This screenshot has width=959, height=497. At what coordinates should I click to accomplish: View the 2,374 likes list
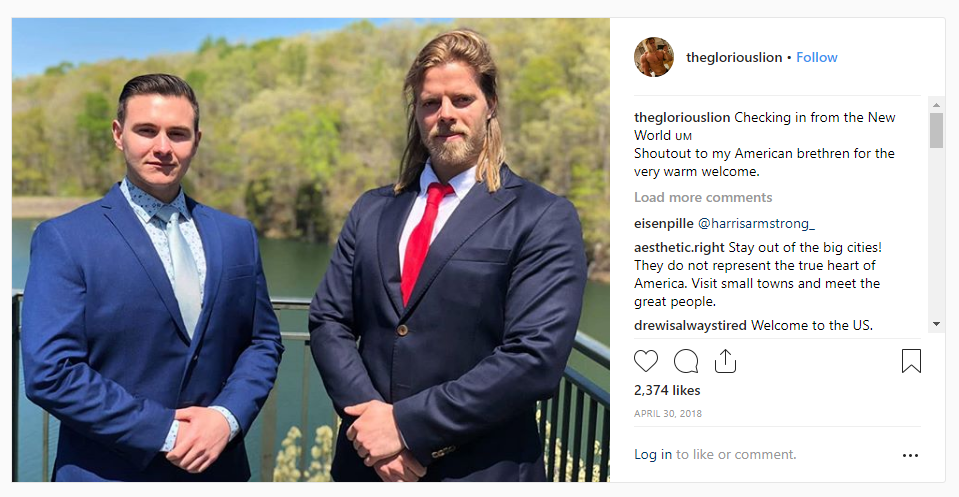tap(667, 390)
